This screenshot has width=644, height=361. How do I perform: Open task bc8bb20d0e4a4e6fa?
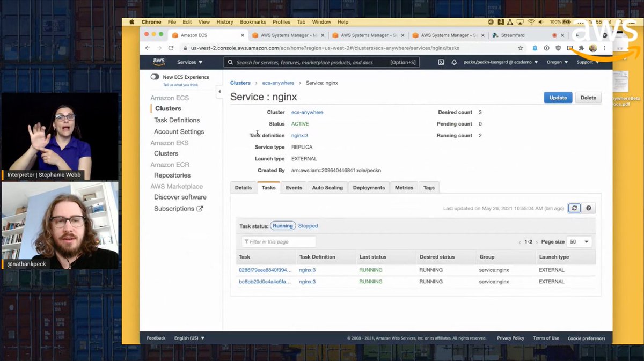[x=265, y=282]
